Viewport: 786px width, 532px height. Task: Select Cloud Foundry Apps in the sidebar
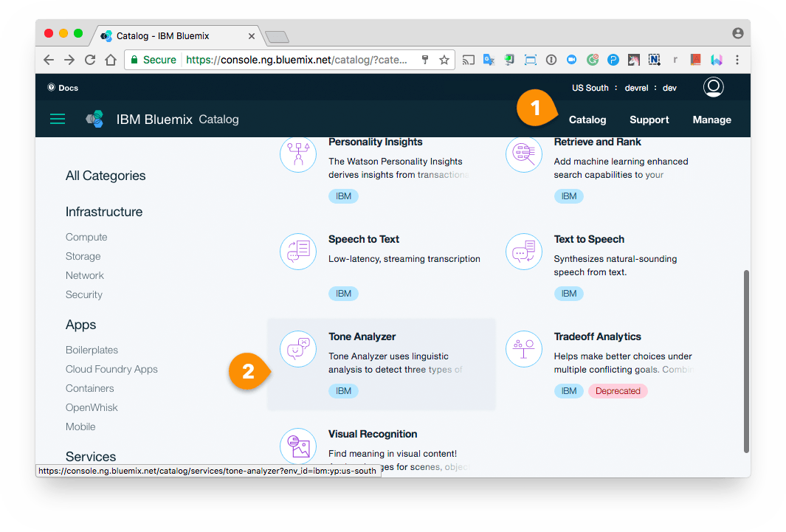tap(113, 369)
